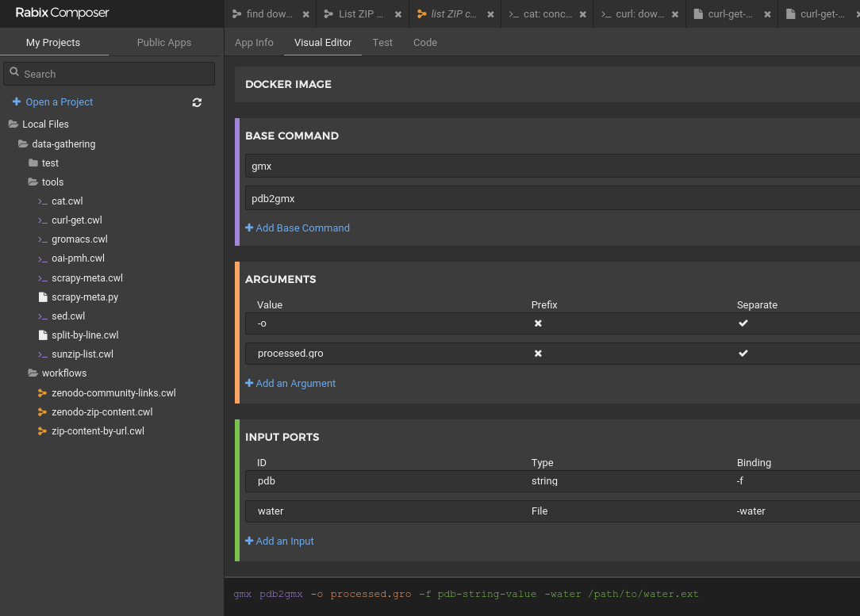Click the 'processed.gro' argument value cell
The height and width of the screenshot is (616, 860).
[x=290, y=354]
